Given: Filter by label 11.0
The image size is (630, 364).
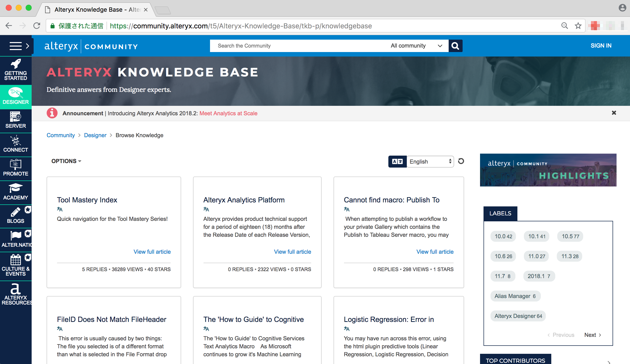Looking at the screenshot, I should (537, 256).
